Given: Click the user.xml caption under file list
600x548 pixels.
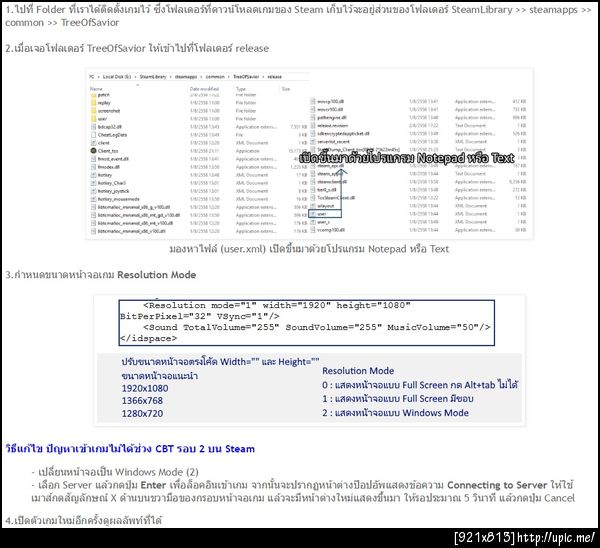Looking at the screenshot, I should 309,249.
